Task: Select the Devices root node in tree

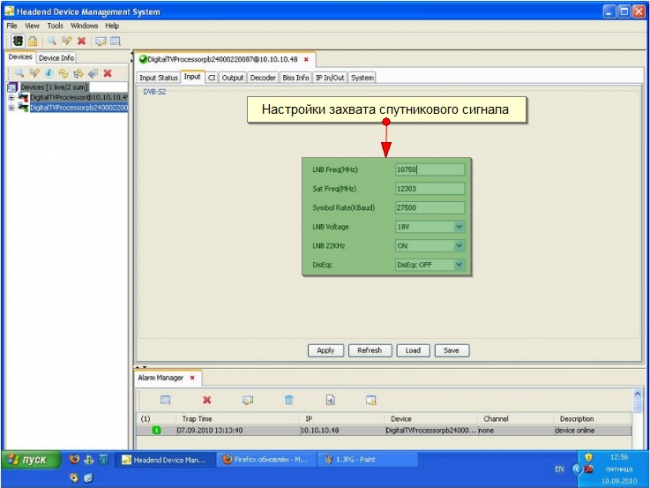Action: tap(54, 87)
